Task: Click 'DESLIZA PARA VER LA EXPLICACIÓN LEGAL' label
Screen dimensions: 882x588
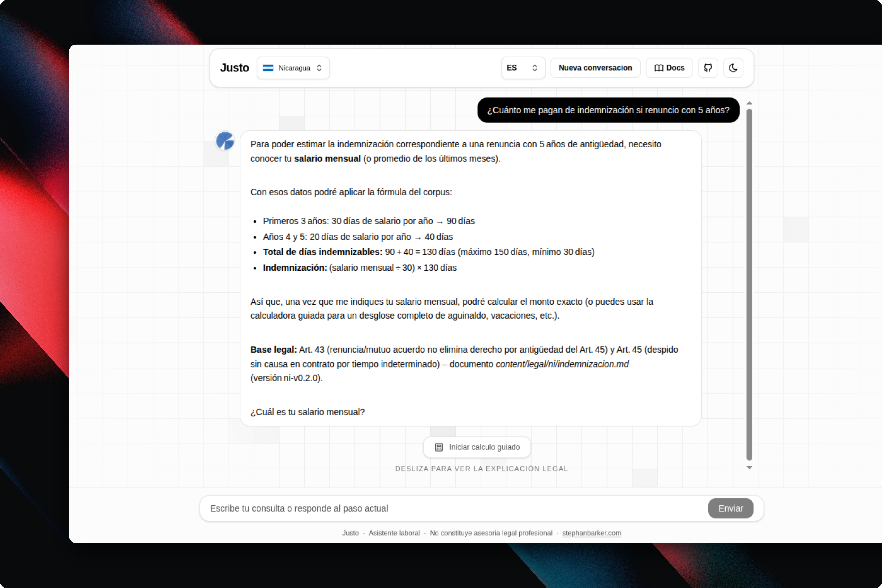Action: coord(481,468)
